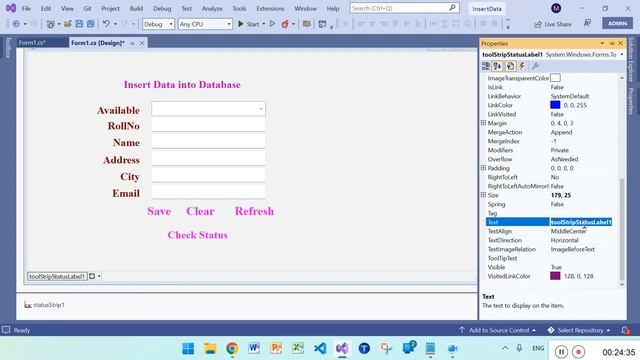
Task: Click the Visual Studio search box
Action: tap(404, 8)
